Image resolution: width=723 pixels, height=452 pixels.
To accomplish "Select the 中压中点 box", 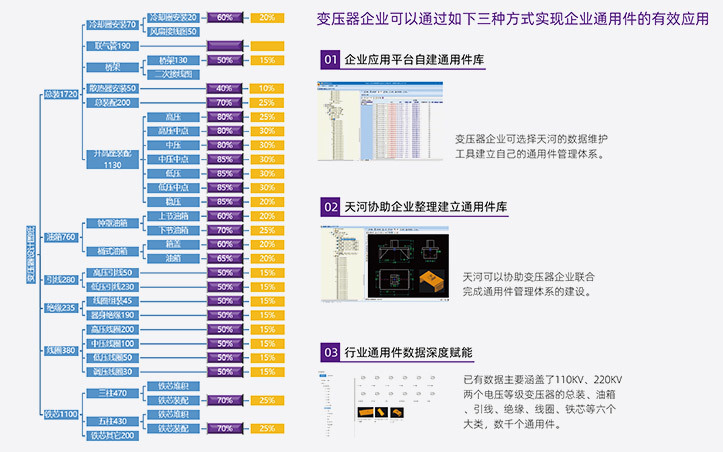I will pyautogui.click(x=173, y=160).
